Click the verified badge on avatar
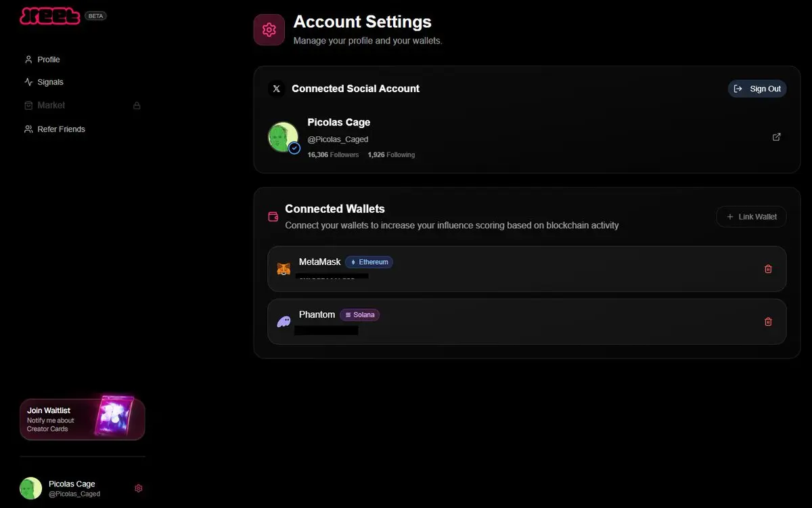This screenshot has height=508, width=812. point(294,148)
